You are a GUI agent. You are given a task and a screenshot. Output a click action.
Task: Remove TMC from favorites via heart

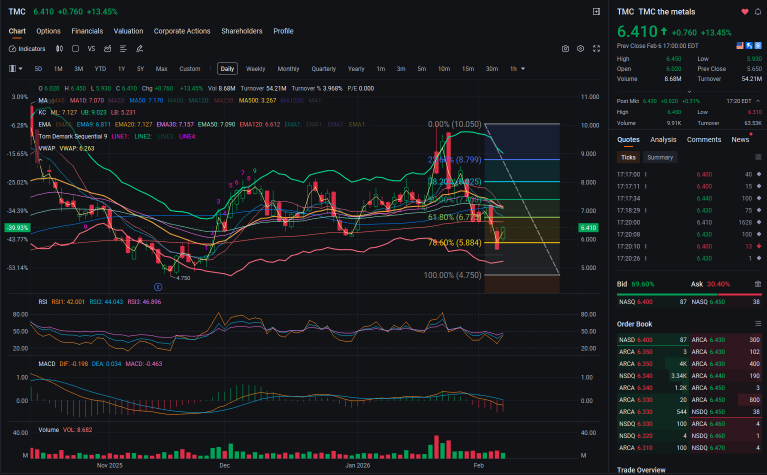pos(744,12)
